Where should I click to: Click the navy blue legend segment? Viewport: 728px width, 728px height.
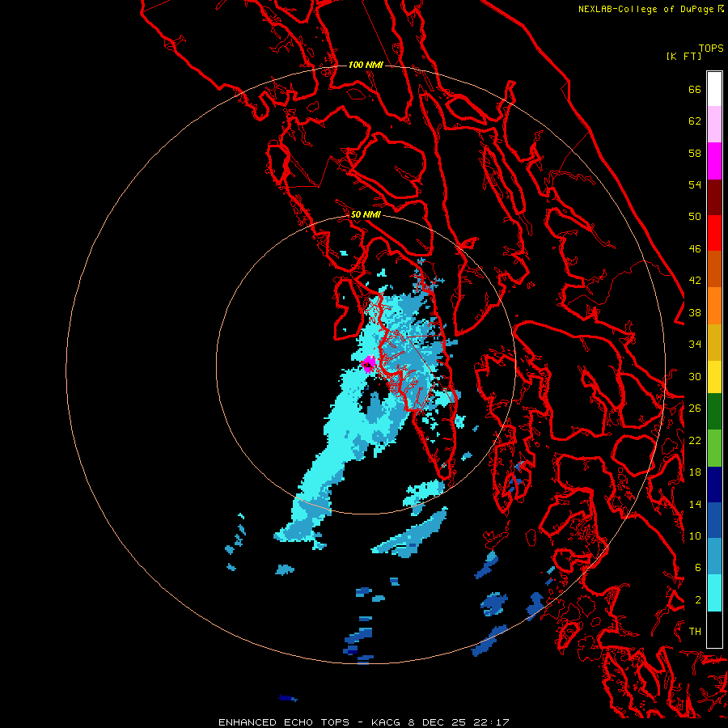(x=714, y=485)
